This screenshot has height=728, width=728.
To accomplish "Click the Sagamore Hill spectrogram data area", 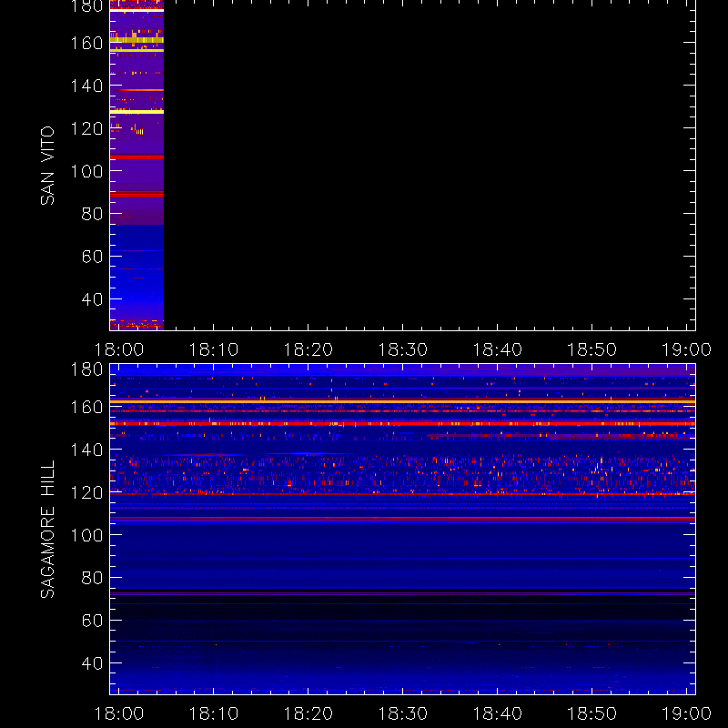I will coord(402,530).
